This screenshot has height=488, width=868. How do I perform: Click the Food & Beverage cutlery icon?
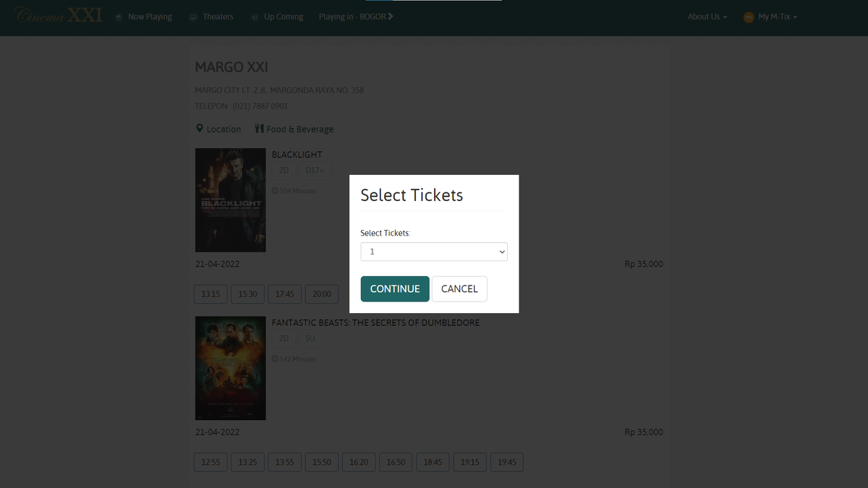pos(259,129)
